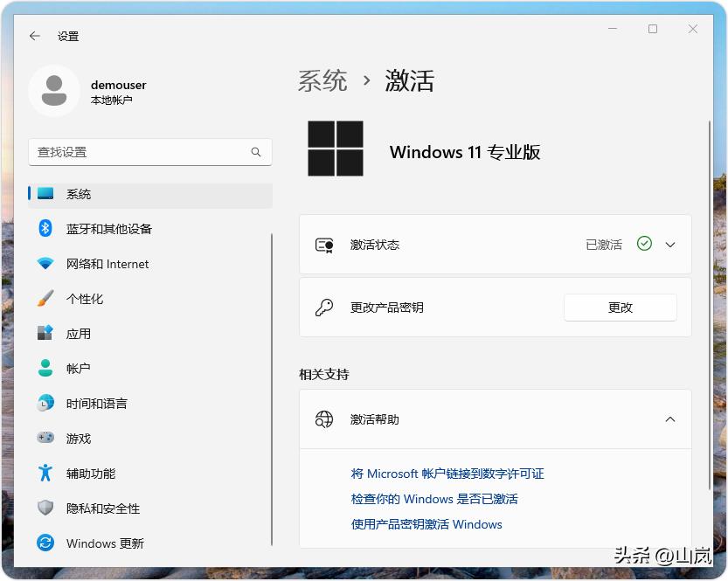The image size is (728, 581).
Task: Click the 激活状态 label
Action: click(x=374, y=245)
